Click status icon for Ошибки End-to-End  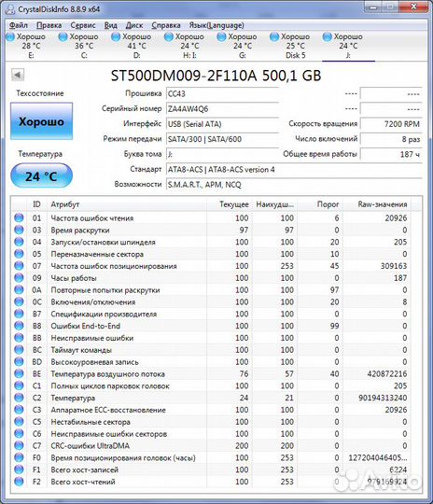[x=20, y=326]
